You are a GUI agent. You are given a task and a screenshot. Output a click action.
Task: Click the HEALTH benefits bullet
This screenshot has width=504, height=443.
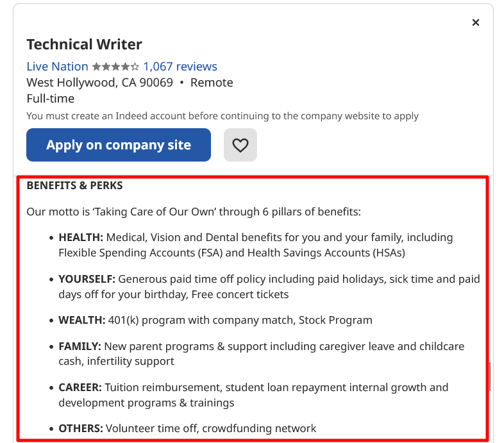[255, 245]
